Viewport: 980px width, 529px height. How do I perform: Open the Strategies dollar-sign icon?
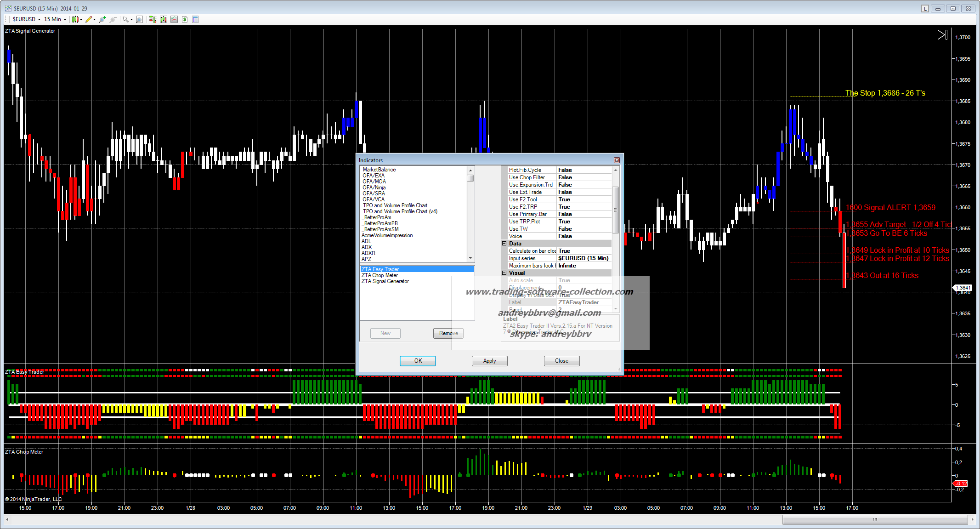pyautogui.click(x=185, y=19)
